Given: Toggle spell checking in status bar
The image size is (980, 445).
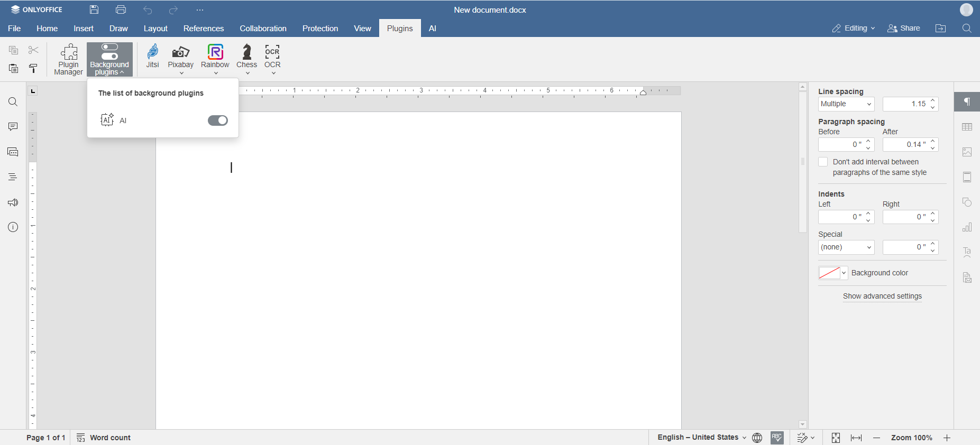Looking at the screenshot, I should point(777,438).
